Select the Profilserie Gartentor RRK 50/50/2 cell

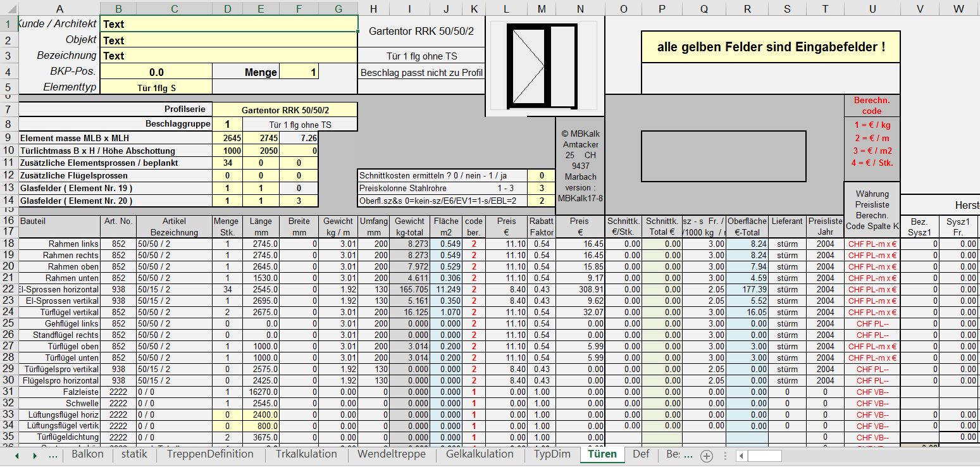(x=285, y=109)
